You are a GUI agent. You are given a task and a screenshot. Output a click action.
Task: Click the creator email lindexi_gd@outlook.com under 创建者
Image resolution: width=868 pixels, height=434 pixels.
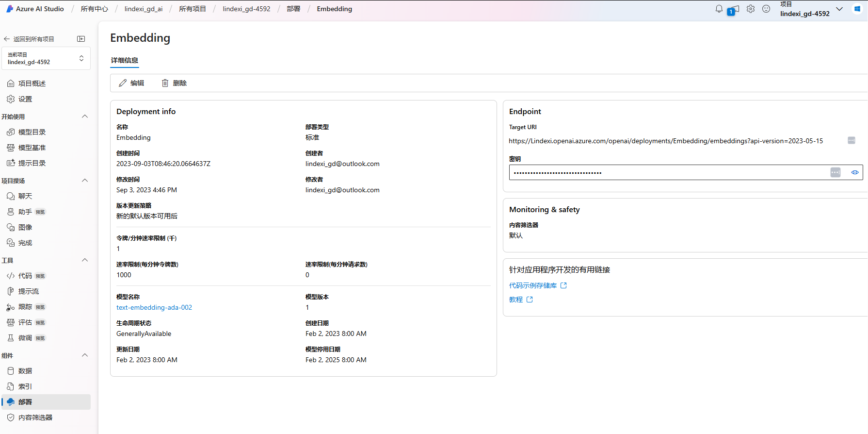pyautogui.click(x=342, y=164)
